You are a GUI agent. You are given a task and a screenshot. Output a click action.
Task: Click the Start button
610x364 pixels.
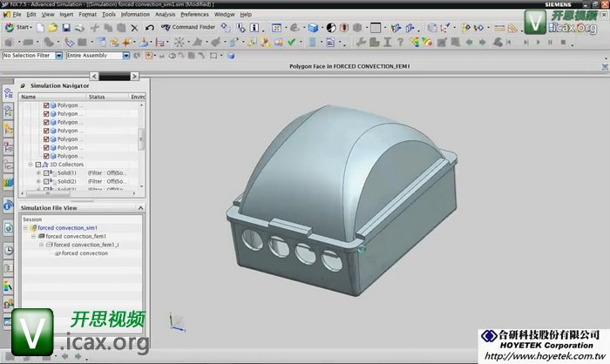17,28
